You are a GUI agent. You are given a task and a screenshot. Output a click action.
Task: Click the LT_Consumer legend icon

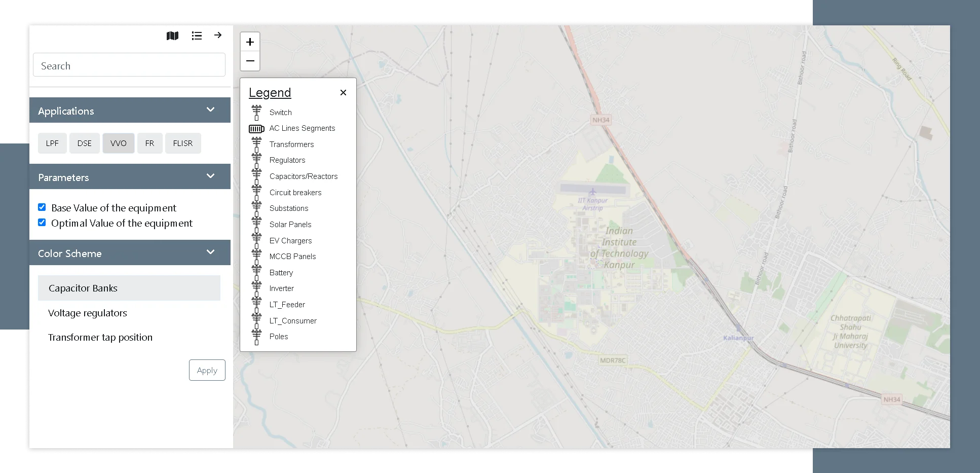click(256, 321)
